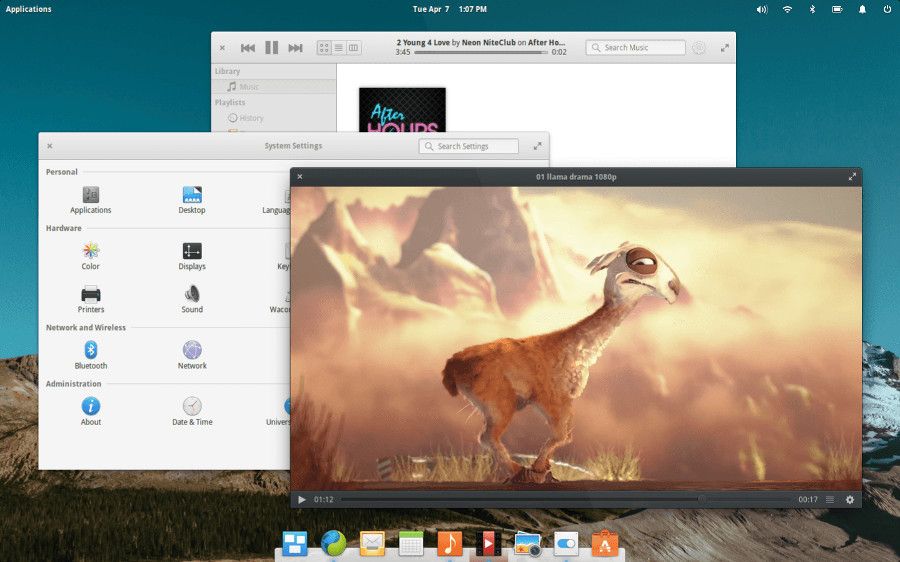Switch Music to column view
This screenshot has width=900, height=562.
354,48
